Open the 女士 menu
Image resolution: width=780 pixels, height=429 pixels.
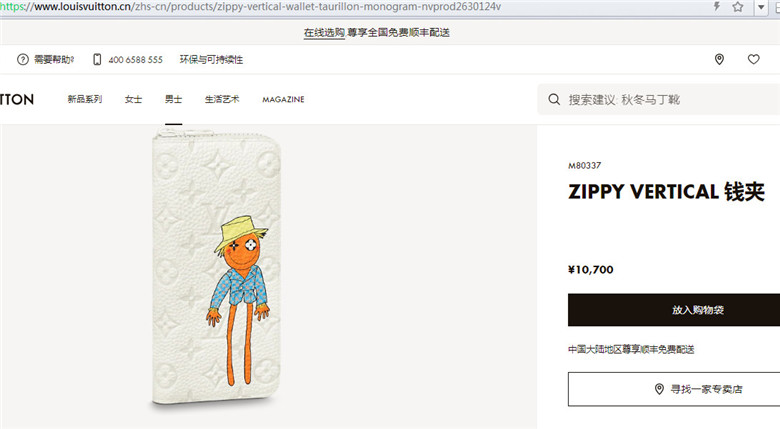tap(133, 100)
